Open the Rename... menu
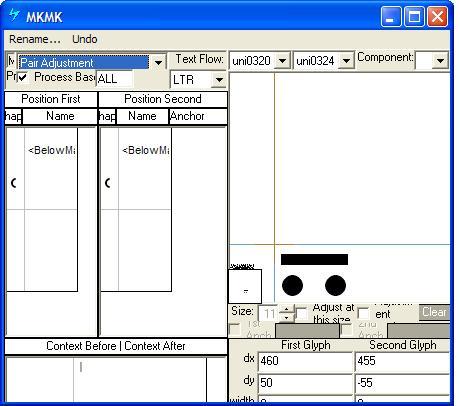The image size is (460, 406). coord(35,39)
